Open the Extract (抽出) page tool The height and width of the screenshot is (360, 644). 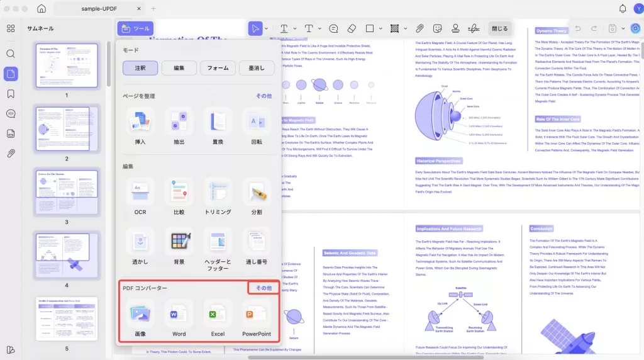(179, 126)
